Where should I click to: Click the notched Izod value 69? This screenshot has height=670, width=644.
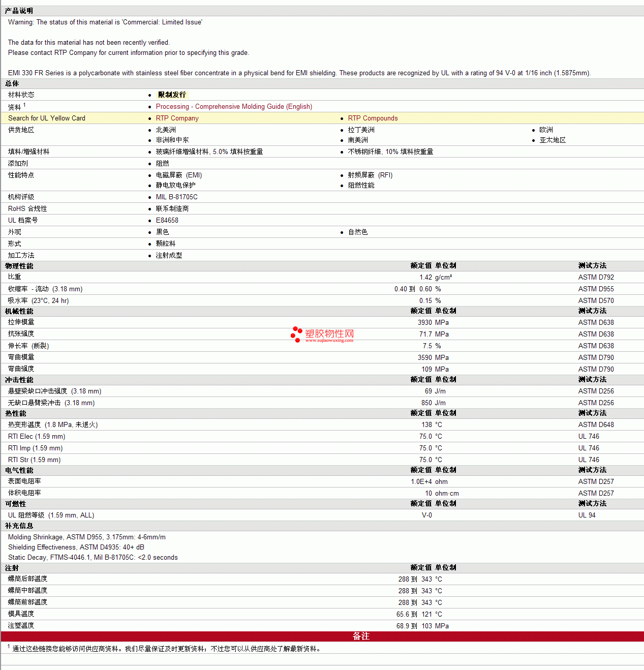[x=428, y=391]
